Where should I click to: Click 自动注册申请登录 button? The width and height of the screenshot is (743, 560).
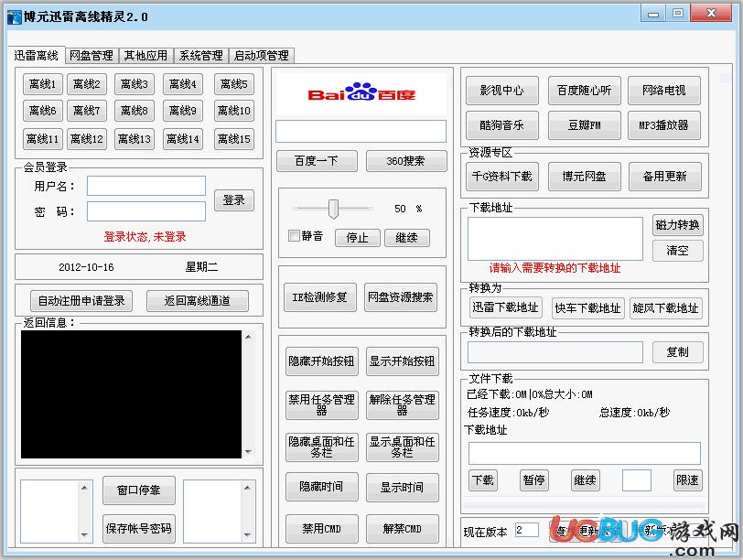point(81,301)
